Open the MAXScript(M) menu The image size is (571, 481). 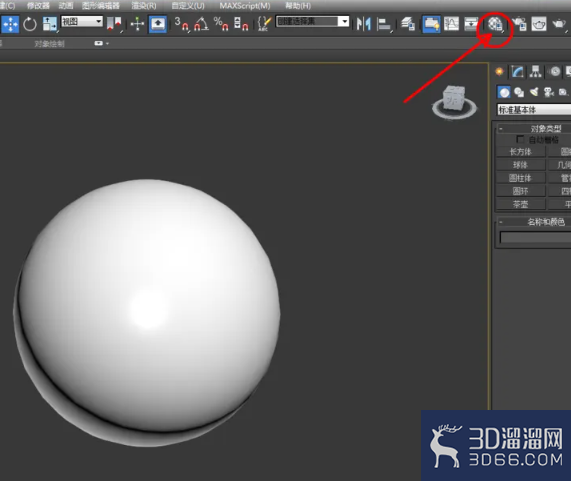(x=245, y=5)
